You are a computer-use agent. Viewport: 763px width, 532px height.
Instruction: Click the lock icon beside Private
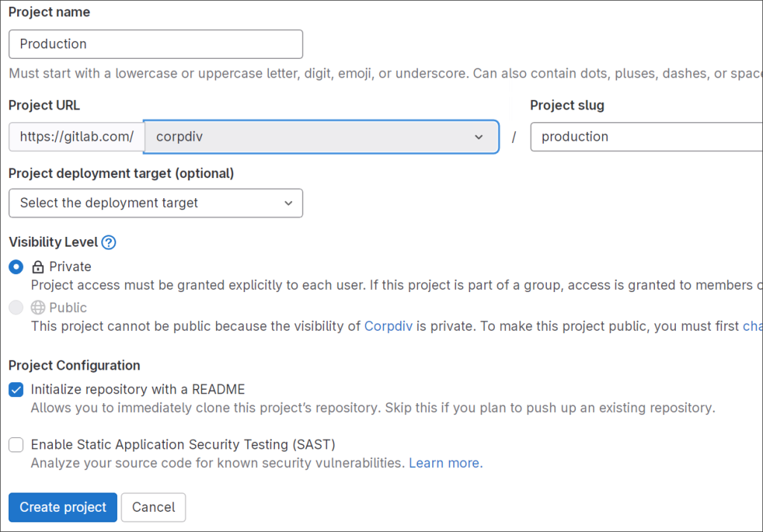38,267
